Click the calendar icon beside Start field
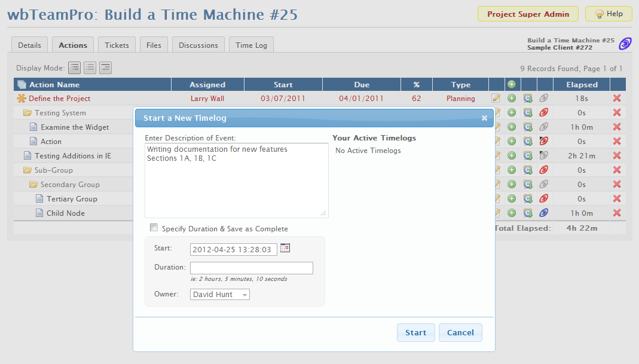The image size is (639, 364). pyautogui.click(x=285, y=248)
